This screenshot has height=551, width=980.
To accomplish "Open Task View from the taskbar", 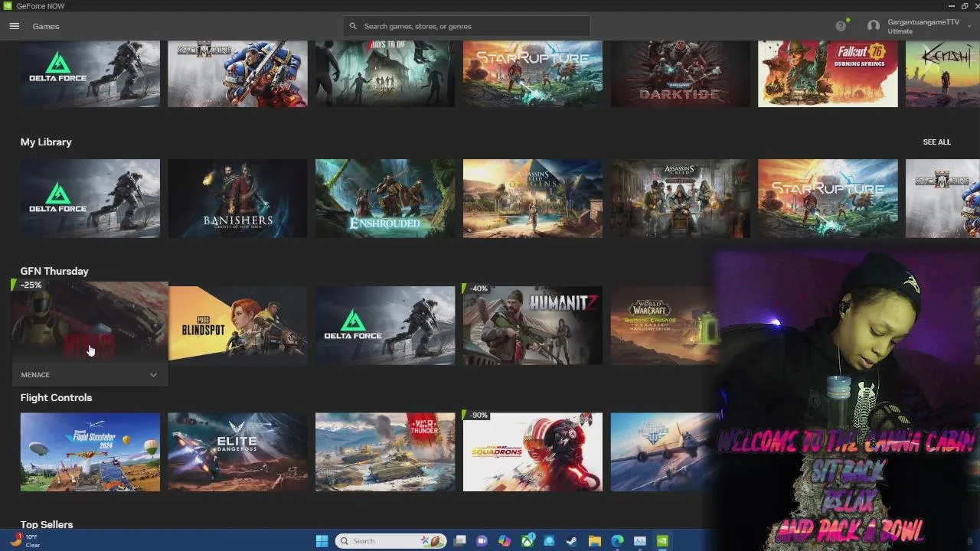I will coord(460,541).
